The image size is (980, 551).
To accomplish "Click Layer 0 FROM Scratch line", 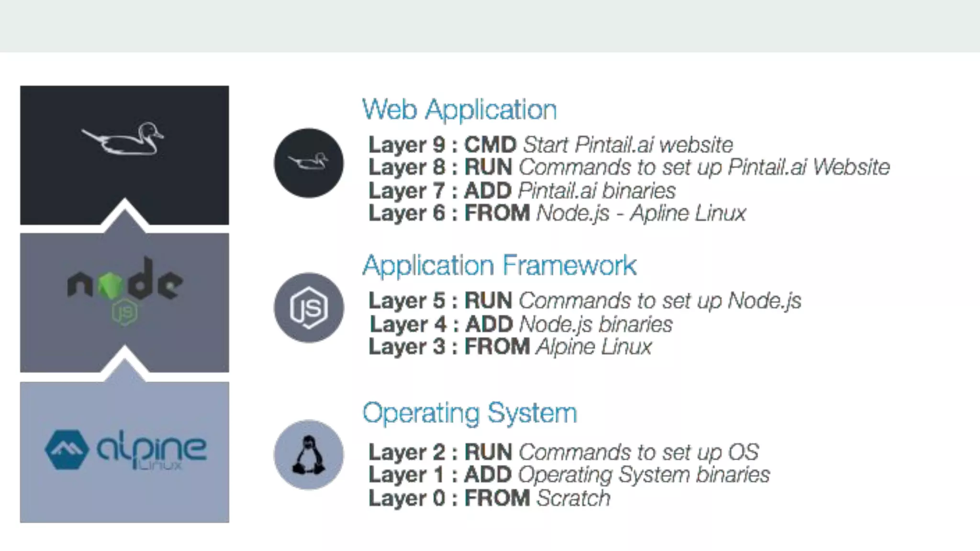I will [x=489, y=498].
